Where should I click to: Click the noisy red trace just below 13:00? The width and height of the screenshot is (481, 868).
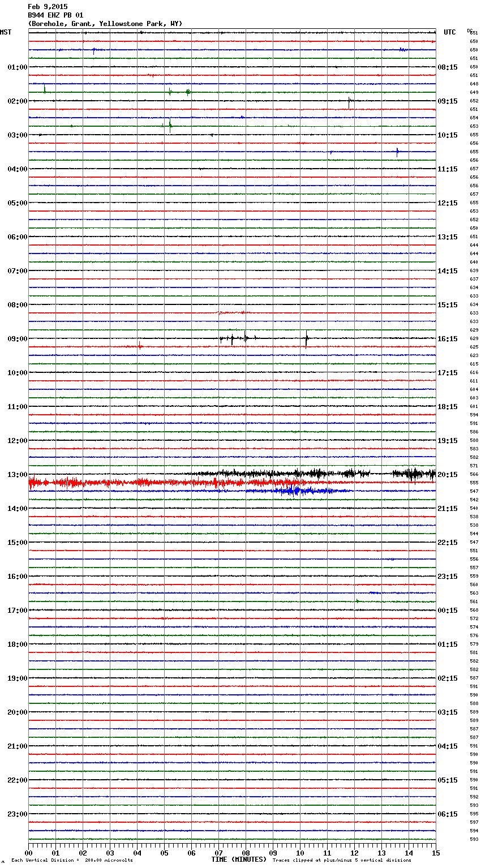point(141,483)
